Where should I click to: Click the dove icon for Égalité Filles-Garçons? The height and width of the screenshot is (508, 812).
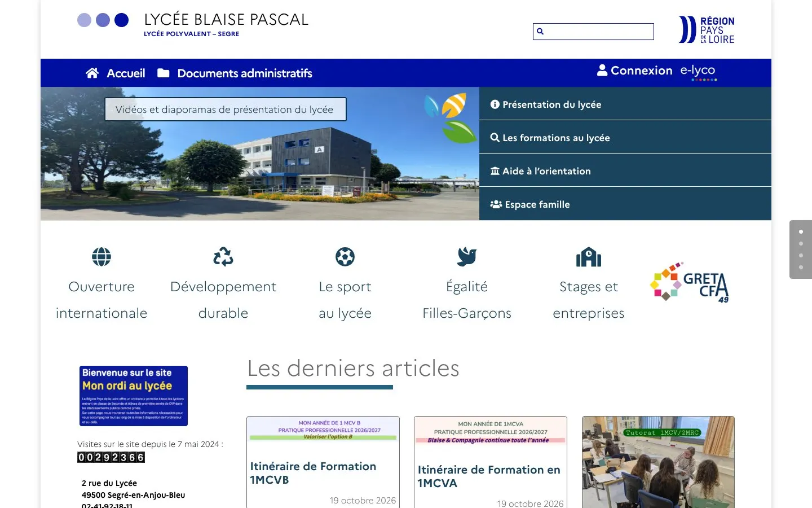[x=467, y=257]
